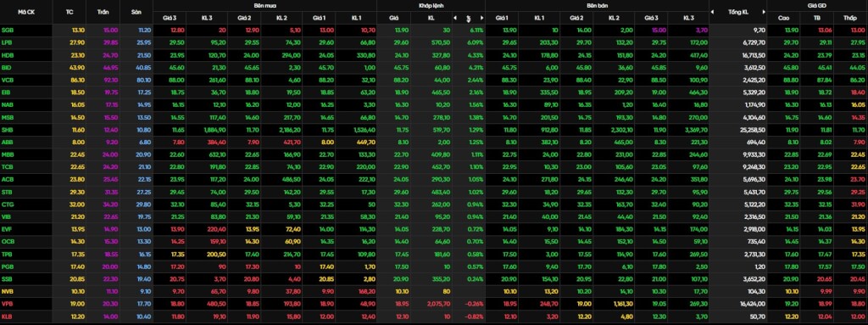Viewport: 868px width, 325px height.
Task: Select the HDB ticker row
Action: pyautogui.click(x=434, y=55)
